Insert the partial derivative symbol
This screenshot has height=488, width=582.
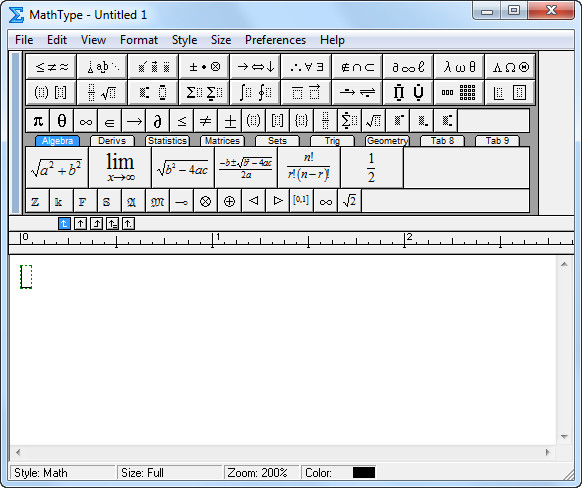[158, 121]
